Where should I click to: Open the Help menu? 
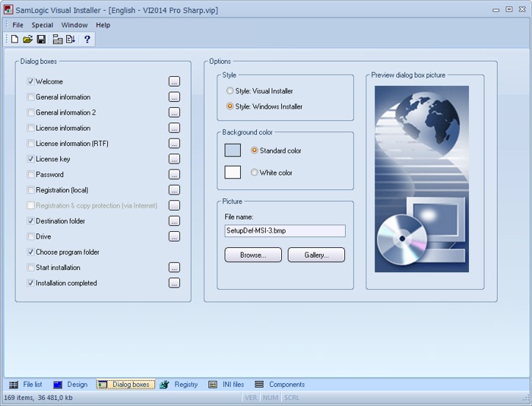coord(103,25)
